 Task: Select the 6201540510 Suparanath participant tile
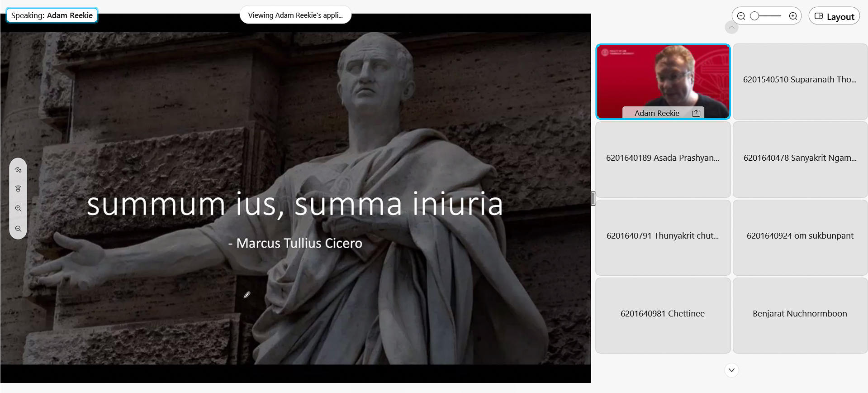point(800,81)
